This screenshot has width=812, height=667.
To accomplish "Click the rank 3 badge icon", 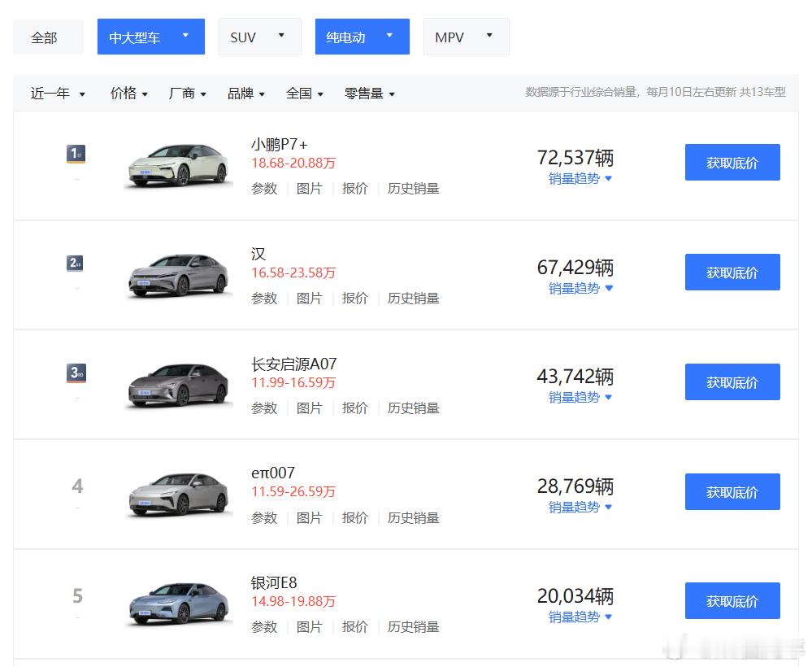I will (76, 373).
